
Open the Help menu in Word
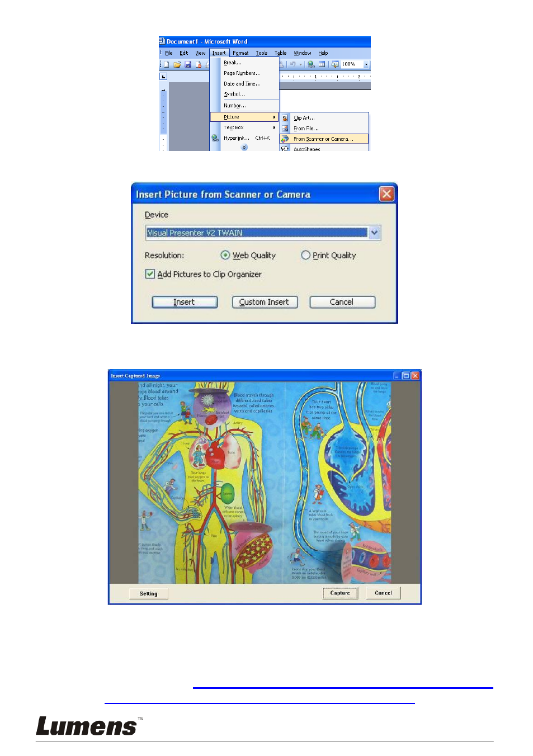pos(323,53)
